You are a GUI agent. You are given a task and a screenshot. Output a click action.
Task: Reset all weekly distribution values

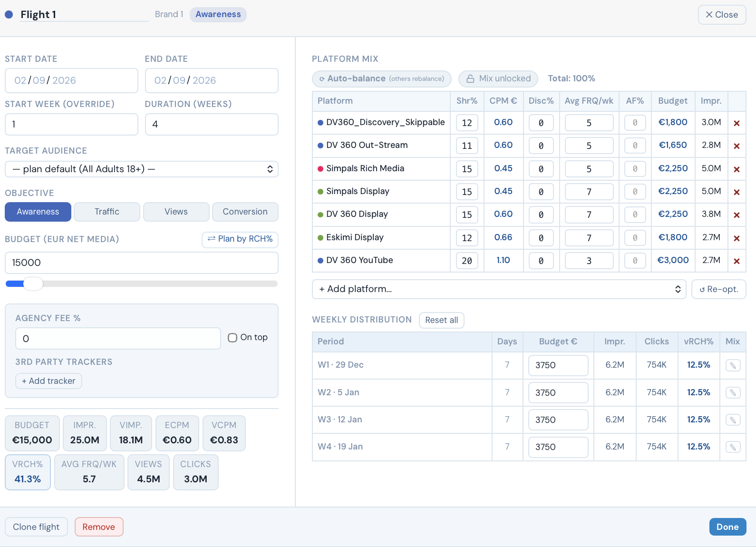[441, 320]
